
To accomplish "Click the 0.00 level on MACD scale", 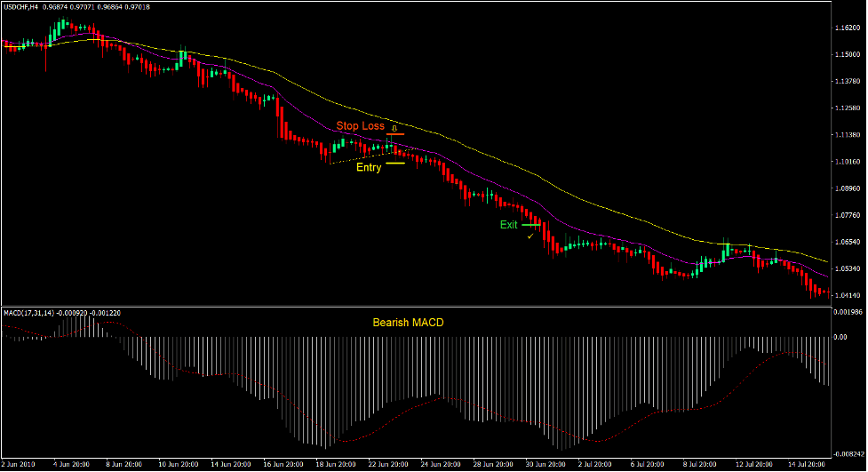I will tap(840, 337).
